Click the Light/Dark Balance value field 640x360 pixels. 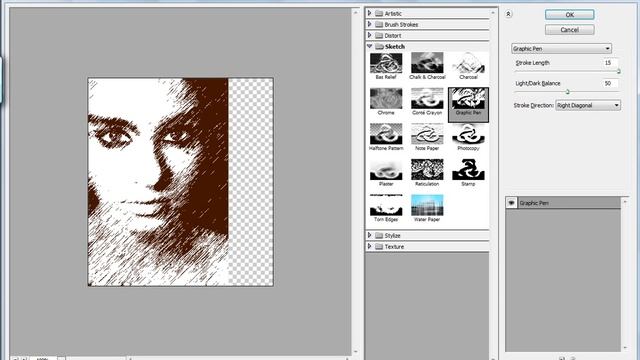click(x=610, y=83)
